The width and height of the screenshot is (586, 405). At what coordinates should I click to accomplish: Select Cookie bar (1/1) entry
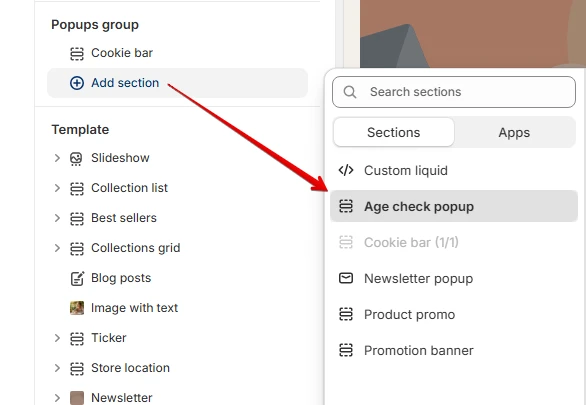coord(454,242)
